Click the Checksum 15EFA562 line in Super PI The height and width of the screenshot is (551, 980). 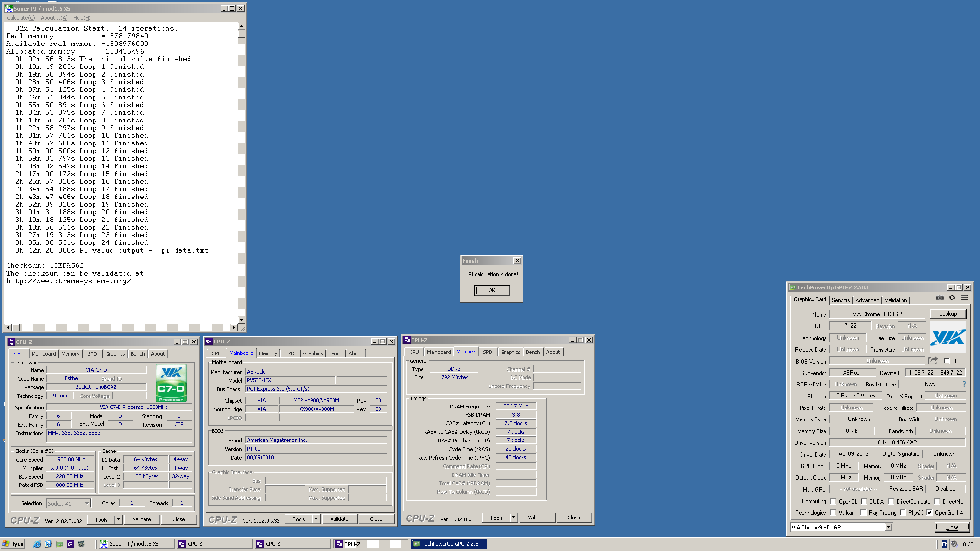[45, 265]
